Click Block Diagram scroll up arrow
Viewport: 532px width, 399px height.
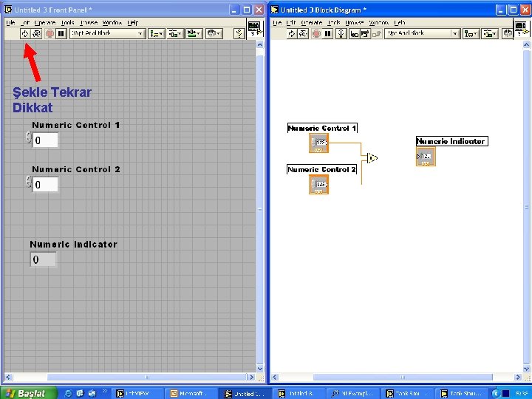527,44
